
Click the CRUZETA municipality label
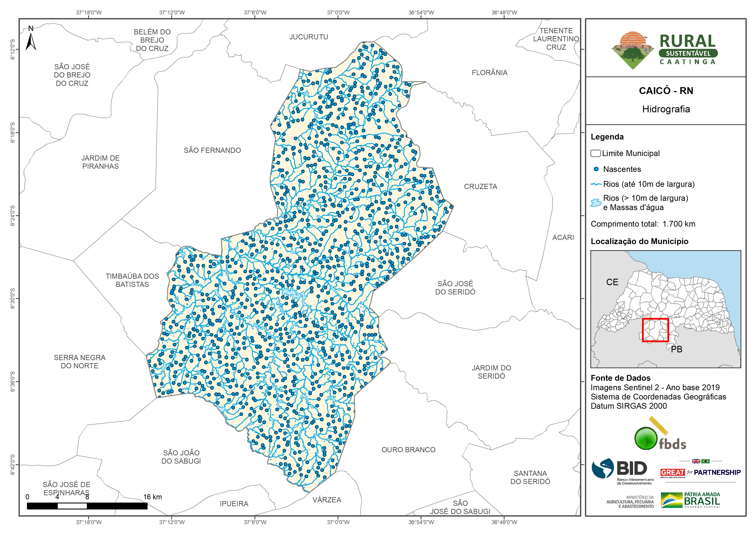(480, 187)
